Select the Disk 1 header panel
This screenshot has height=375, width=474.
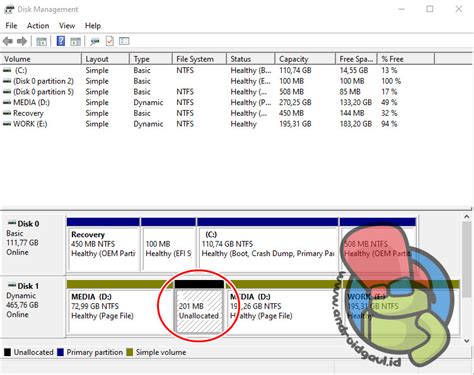(x=33, y=307)
